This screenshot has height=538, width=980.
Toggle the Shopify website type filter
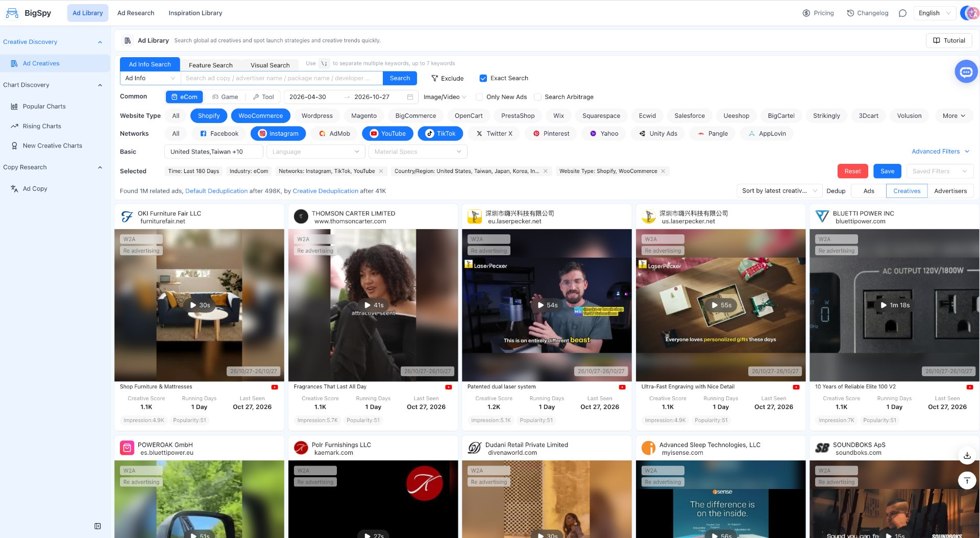click(x=209, y=116)
